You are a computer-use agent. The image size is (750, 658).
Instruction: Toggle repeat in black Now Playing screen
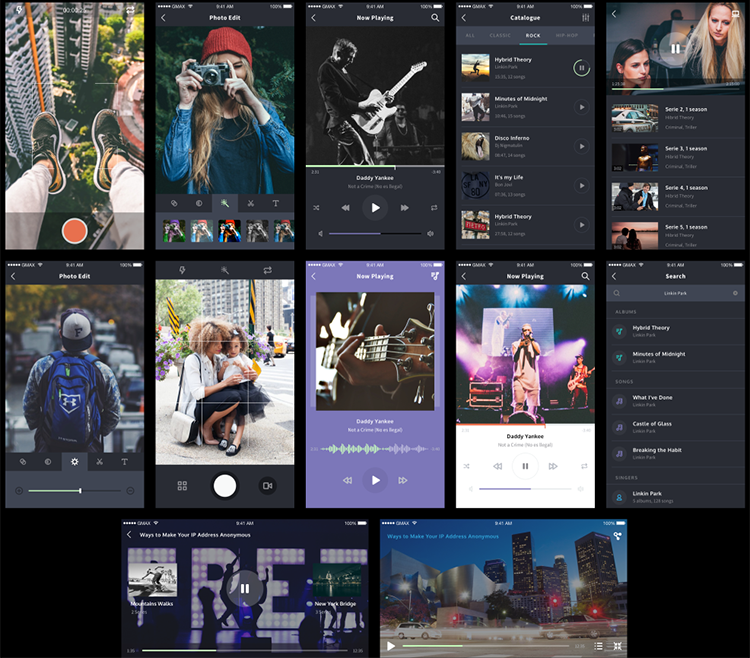coord(434,208)
